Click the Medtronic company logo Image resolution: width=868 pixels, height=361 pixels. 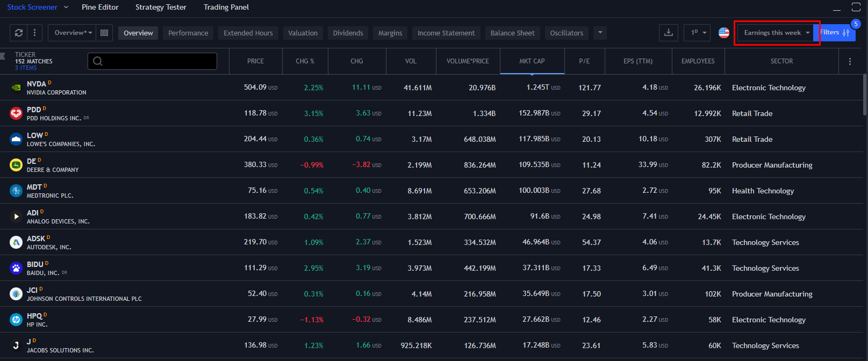[x=16, y=191]
